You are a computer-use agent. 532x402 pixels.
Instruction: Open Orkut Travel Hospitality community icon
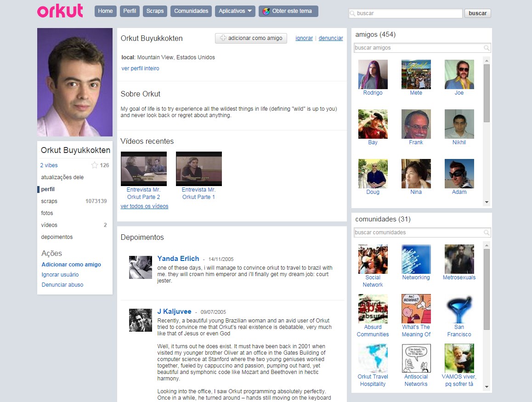point(373,358)
